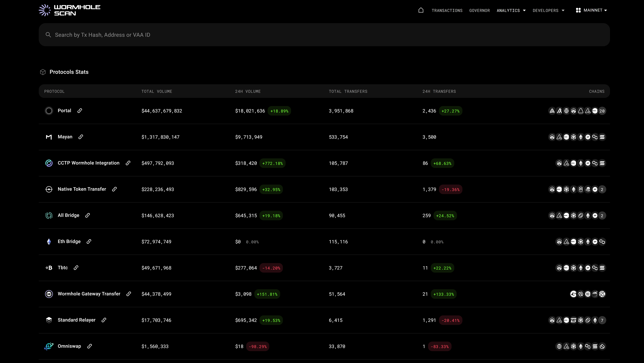Open Native Token Transfer link icon
Viewport: 644px width, 363px height.
point(115,189)
